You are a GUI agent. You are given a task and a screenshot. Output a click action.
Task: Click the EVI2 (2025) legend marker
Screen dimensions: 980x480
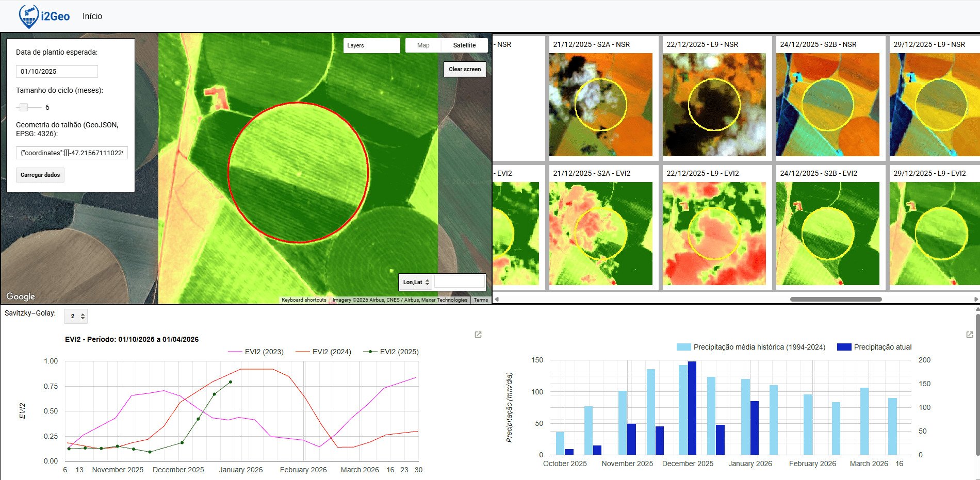coord(370,352)
